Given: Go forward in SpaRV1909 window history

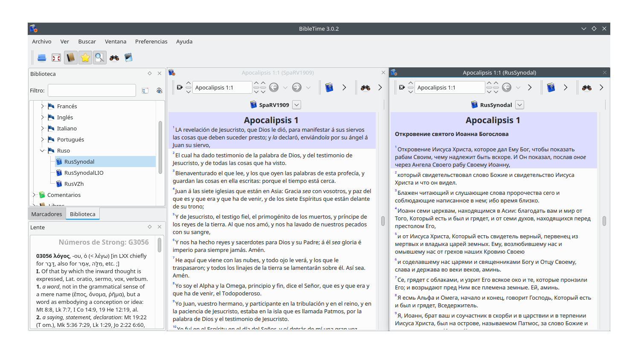Looking at the screenshot, I should coord(297,87).
